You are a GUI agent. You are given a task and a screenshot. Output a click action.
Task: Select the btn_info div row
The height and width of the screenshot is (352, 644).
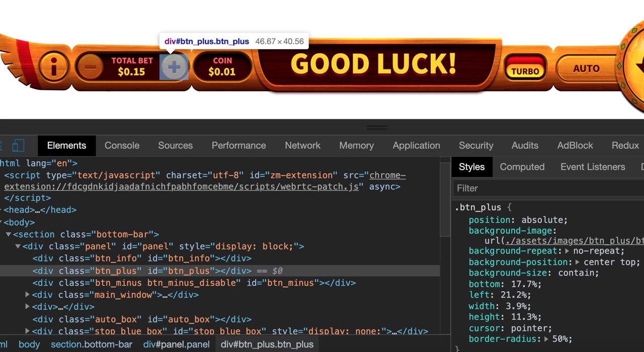(x=220, y=258)
